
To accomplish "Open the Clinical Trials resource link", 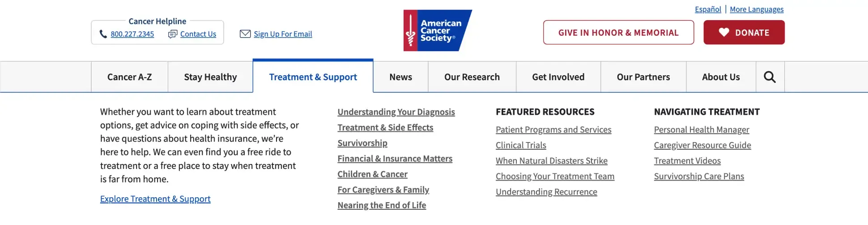I will click(x=521, y=145).
